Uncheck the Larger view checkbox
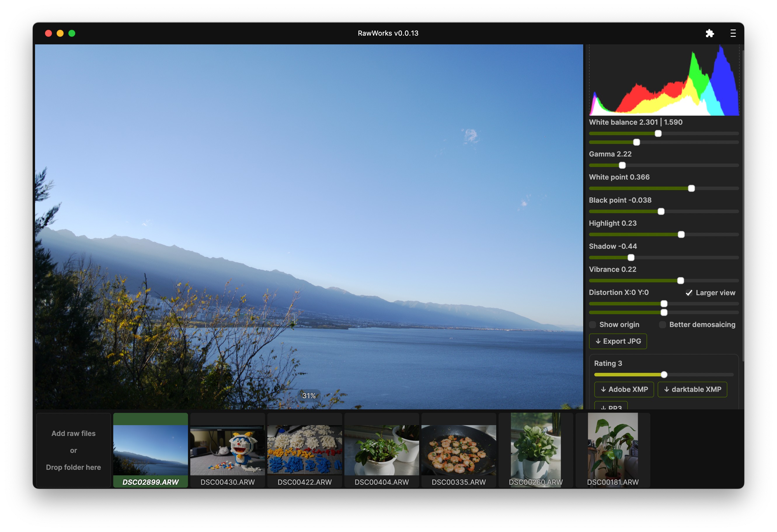This screenshot has width=777, height=532. point(689,293)
